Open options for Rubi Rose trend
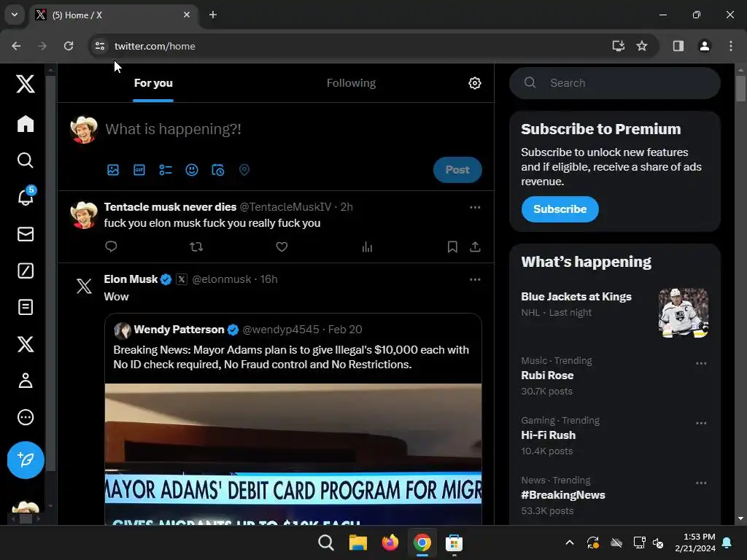 701,363
